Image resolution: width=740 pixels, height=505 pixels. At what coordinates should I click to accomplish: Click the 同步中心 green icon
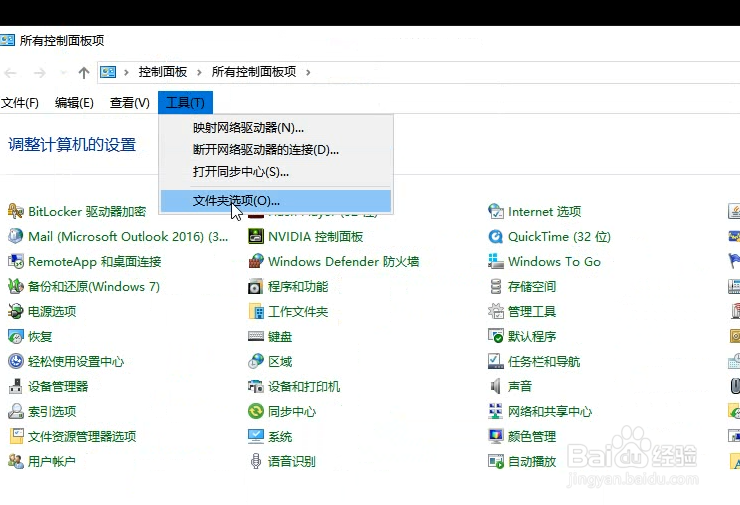(256, 411)
